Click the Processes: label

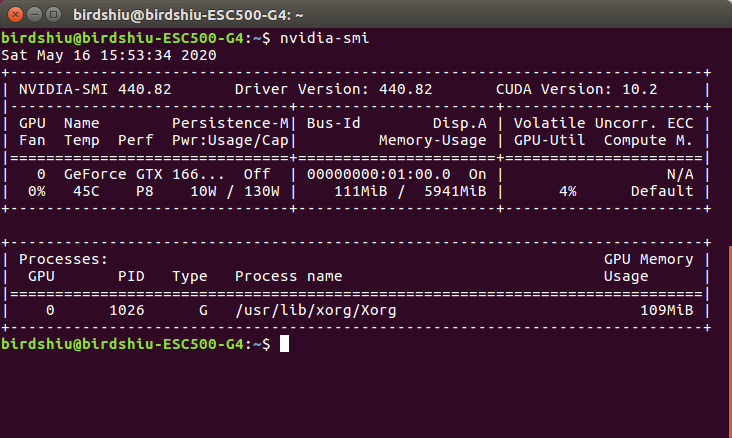pyautogui.click(x=63, y=259)
